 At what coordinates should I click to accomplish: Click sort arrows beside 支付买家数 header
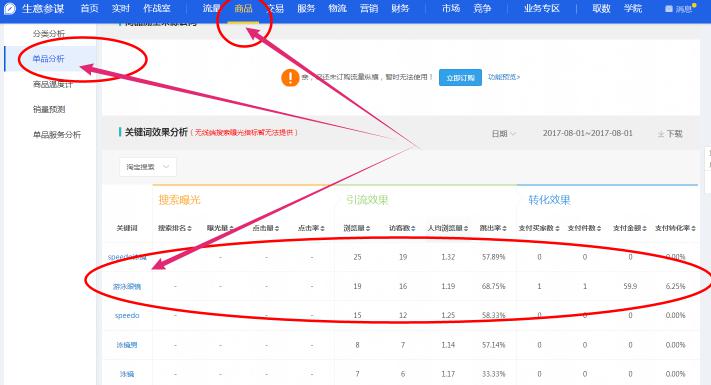pyautogui.click(x=557, y=228)
